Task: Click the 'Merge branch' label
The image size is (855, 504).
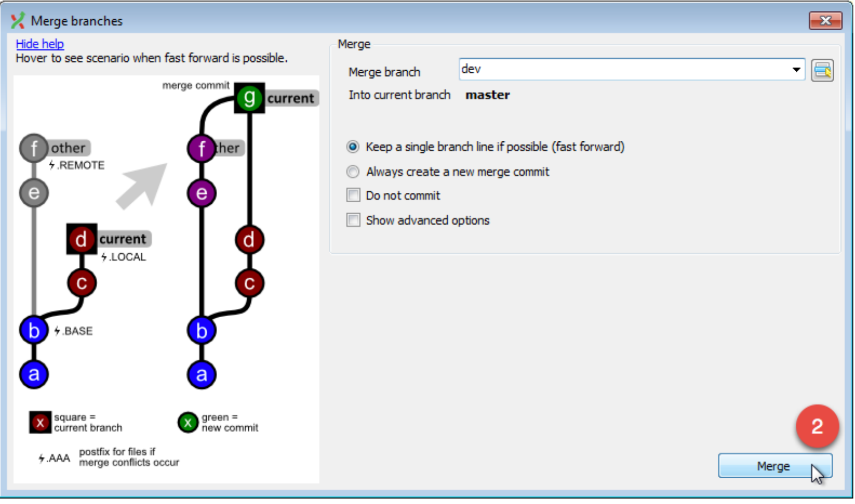Action: pos(384,72)
